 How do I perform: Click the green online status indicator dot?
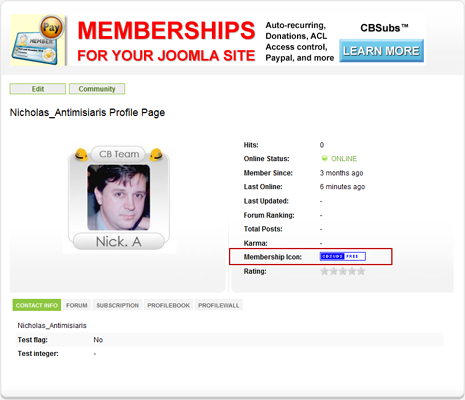pos(324,158)
